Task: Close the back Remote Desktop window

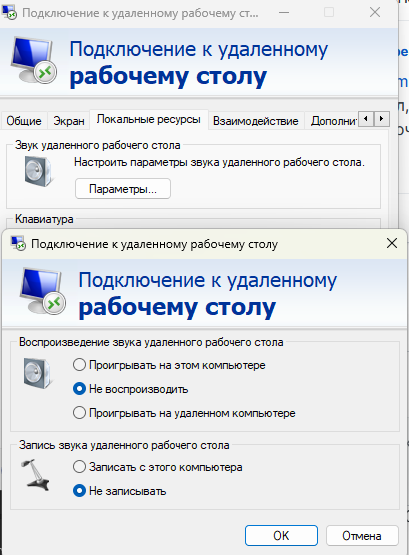Action: pyautogui.click(x=375, y=13)
